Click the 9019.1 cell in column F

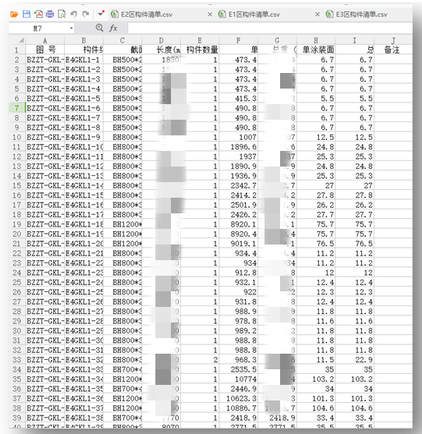coord(238,243)
